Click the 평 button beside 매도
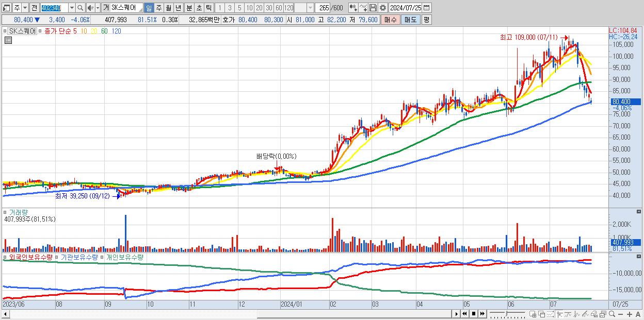This screenshot has height=320, width=644. click(x=426, y=20)
